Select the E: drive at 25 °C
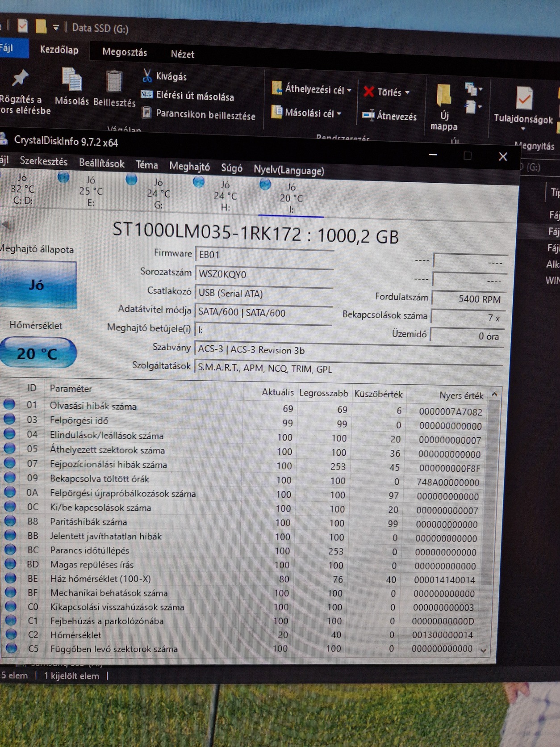This screenshot has height=747, width=560. [90, 191]
